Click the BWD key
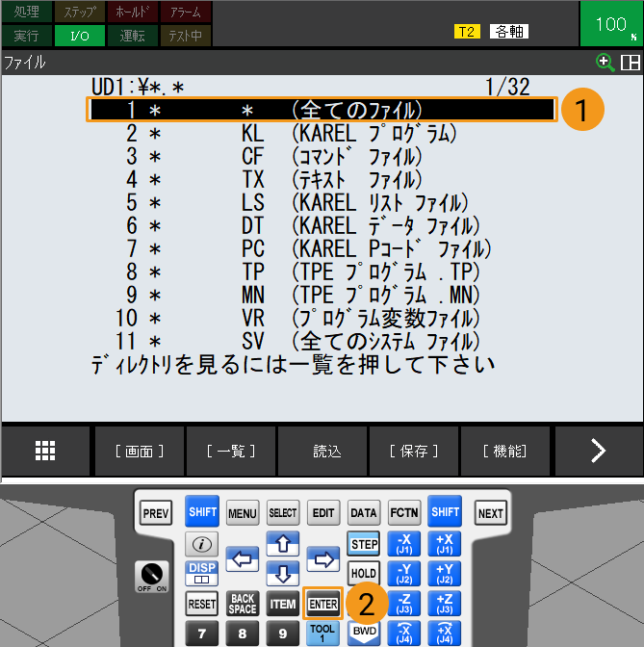Image resolution: width=644 pixels, height=647 pixels. coord(364,633)
